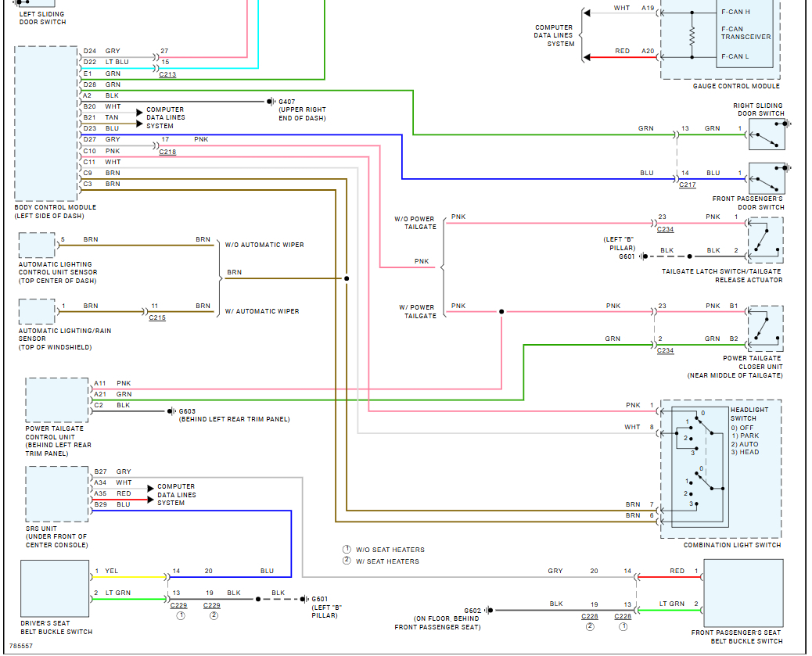Screen dimensions: 812x656
Task: Click the power tailgate closer unit switch symbol
Action: click(x=765, y=328)
